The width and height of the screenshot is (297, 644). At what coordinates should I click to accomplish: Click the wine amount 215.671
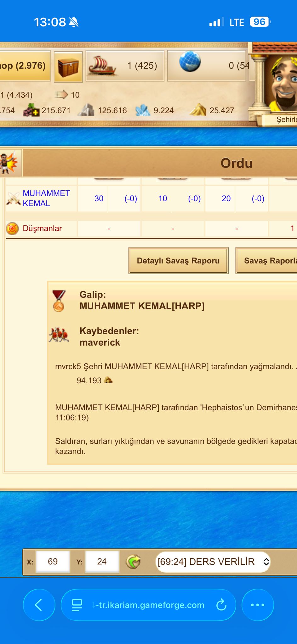pyautogui.click(x=56, y=110)
